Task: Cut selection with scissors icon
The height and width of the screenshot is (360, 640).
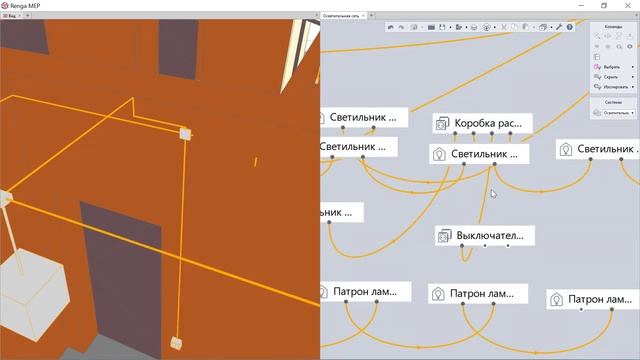Action: 504,27
